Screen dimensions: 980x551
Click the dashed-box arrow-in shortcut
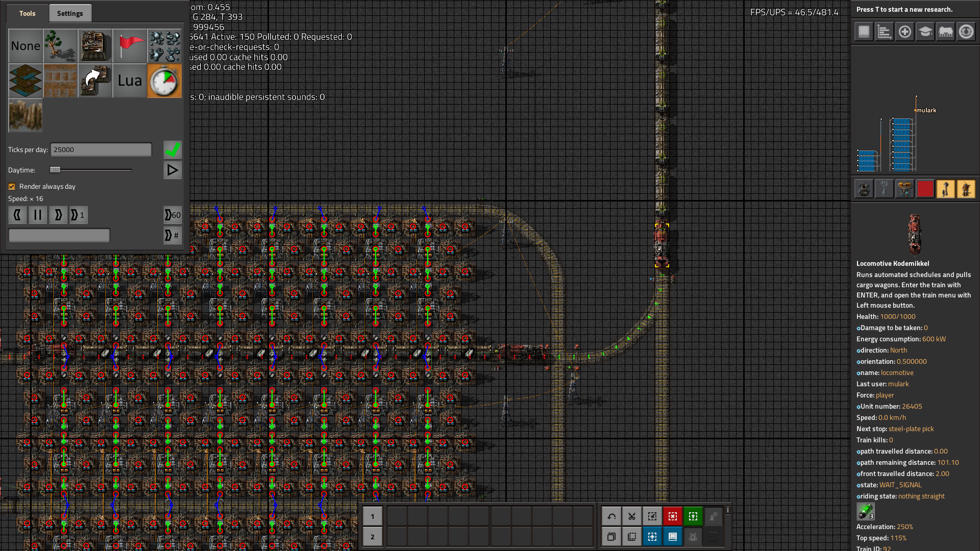652,516
